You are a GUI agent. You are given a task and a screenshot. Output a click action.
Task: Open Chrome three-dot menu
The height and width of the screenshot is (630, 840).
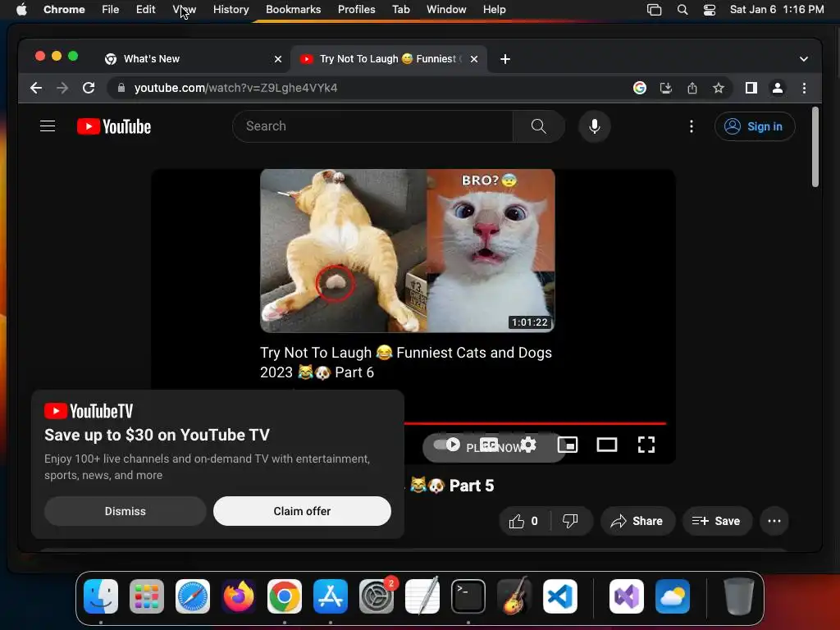[x=804, y=88]
